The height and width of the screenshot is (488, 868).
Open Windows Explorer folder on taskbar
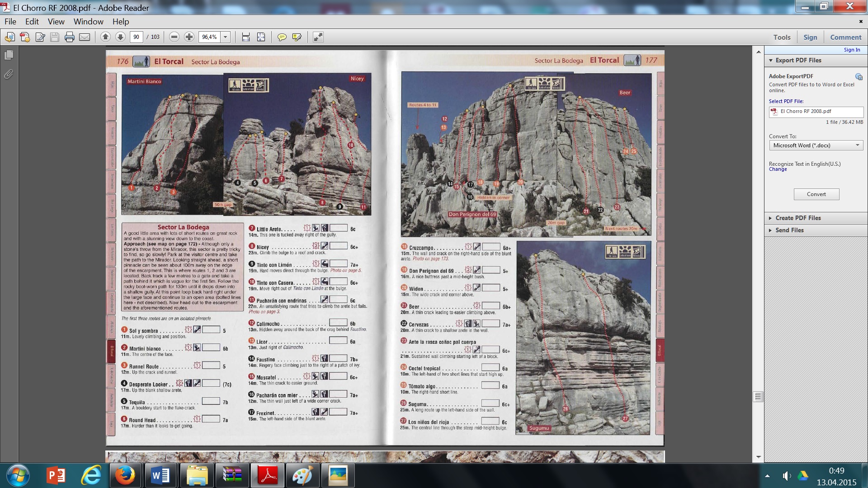pyautogui.click(x=197, y=476)
